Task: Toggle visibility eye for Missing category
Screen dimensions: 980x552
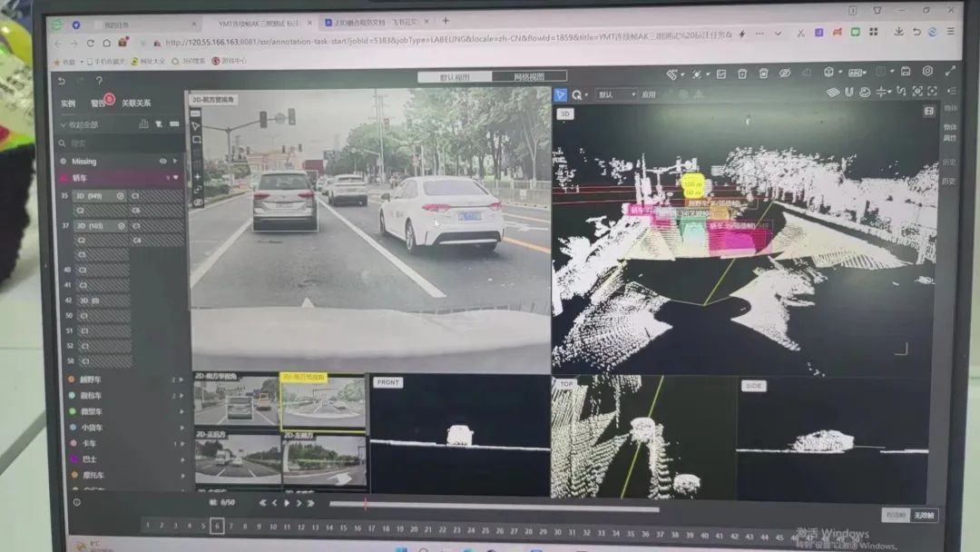Action: 163,161
